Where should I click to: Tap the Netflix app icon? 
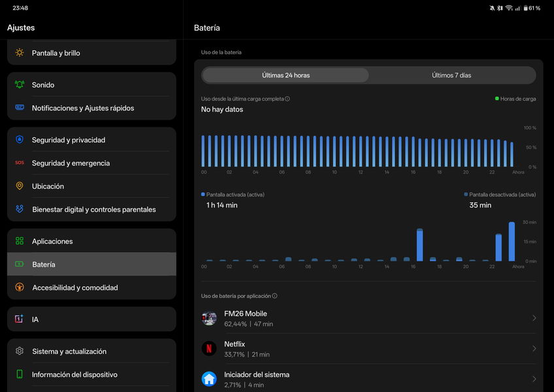[209, 349]
